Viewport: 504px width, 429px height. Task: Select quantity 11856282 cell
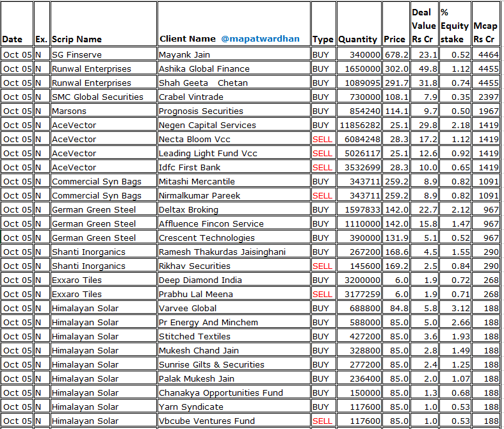click(x=359, y=125)
